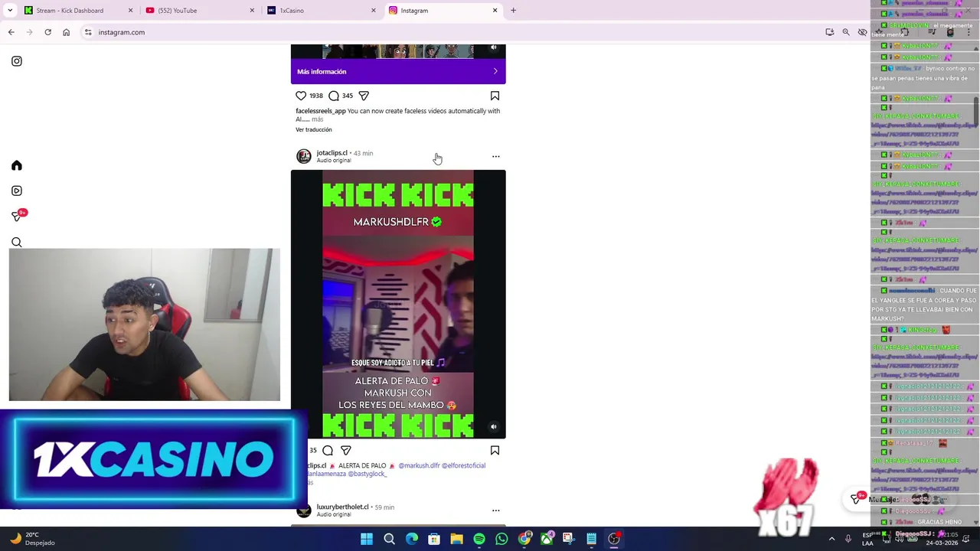The width and height of the screenshot is (980, 551).
Task: Open the tab search dropdown arrow
Action: coord(10,11)
